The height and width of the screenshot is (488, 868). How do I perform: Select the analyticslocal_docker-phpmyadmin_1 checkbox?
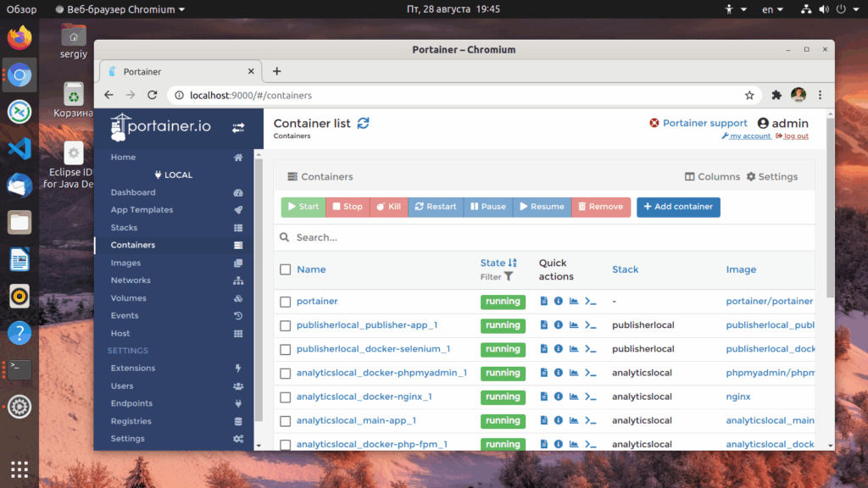[285, 374]
